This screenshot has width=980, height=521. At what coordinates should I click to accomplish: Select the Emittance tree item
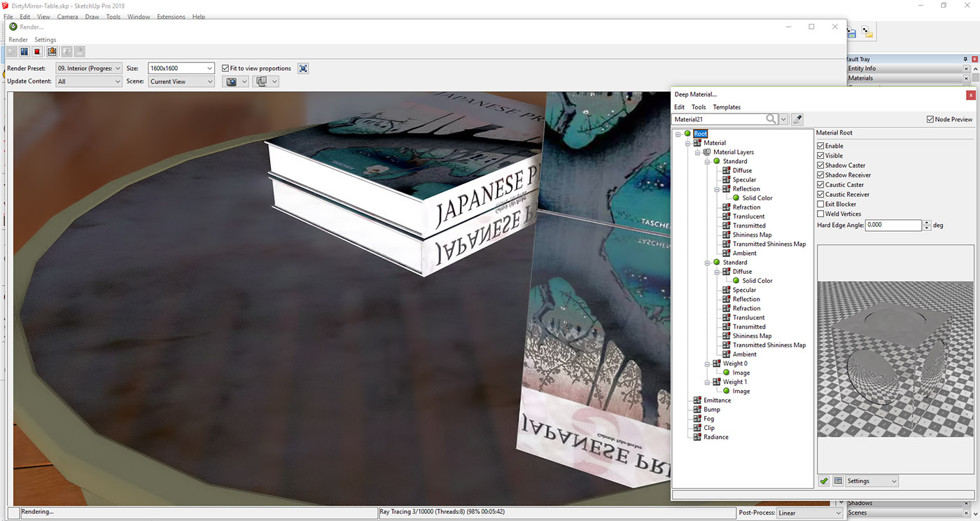[x=717, y=401]
